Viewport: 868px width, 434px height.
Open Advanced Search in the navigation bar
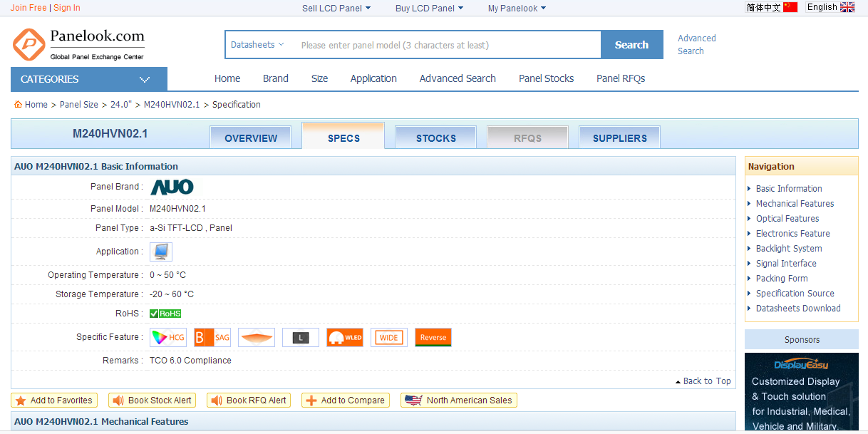point(458,79)
